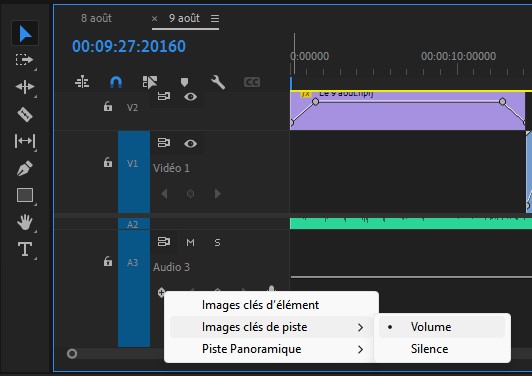Go to previous keyframe on Vidéo 1

[164, 194]
